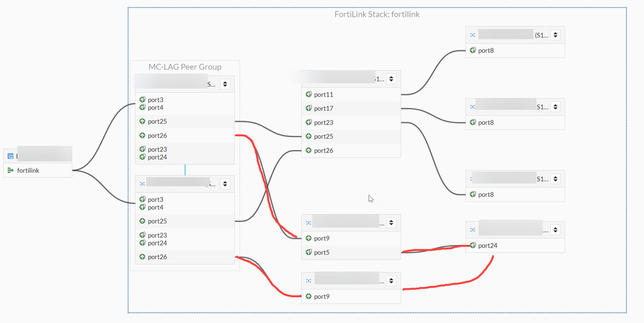The width and height of the screenshot is (644, 323).
Task: Open the dropdown on the top MC-LAG switch
Action: (x=224, y=84)
